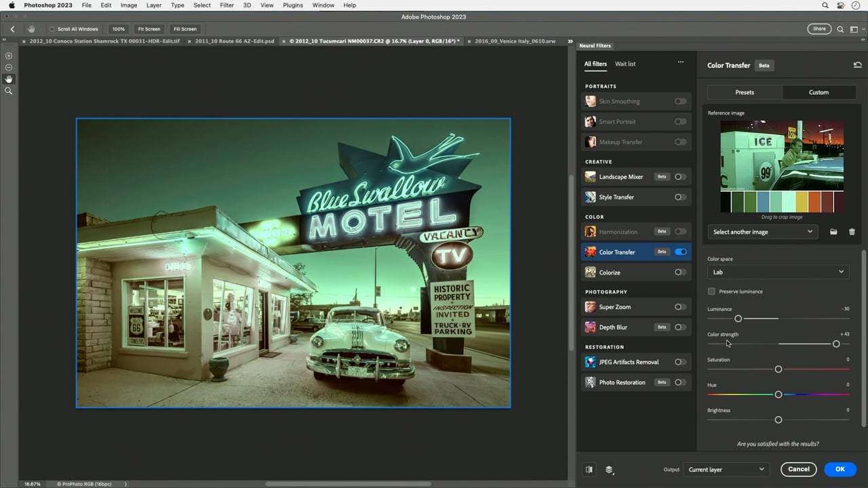Switch to the Custom tab
868x488 pixels.
(x=818, y=92)
